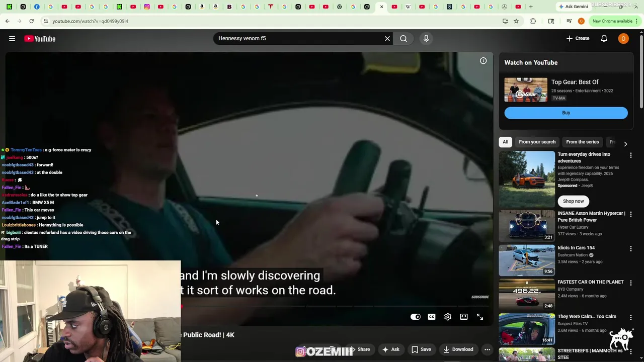Click the browser forward arrow

[x=19, y=21]
